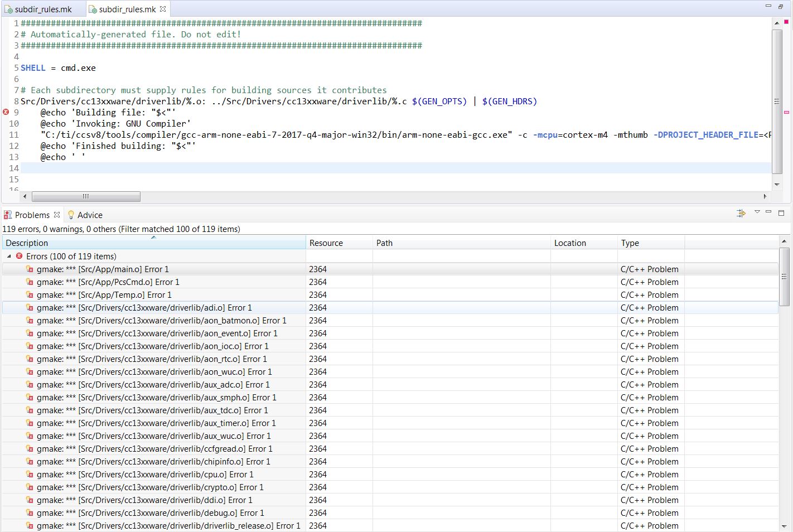Switch to the first subdir_rules.mk tab
Screen dimensions: 793x532
pos(43,9)
